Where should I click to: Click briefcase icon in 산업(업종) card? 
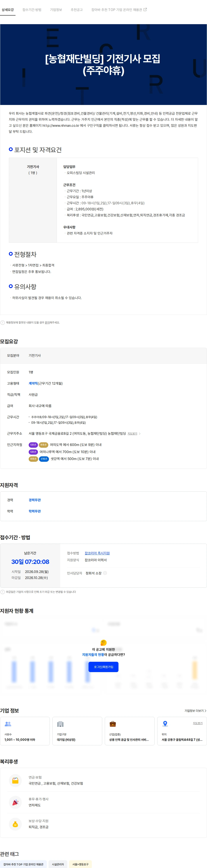[x=113, y=724]
